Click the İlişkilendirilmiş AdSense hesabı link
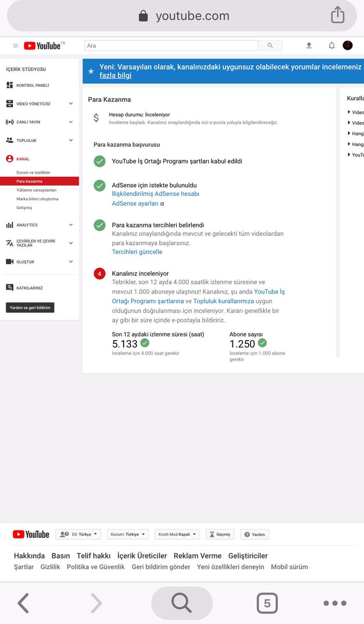The image size is (364, 624). click(155, 193)
